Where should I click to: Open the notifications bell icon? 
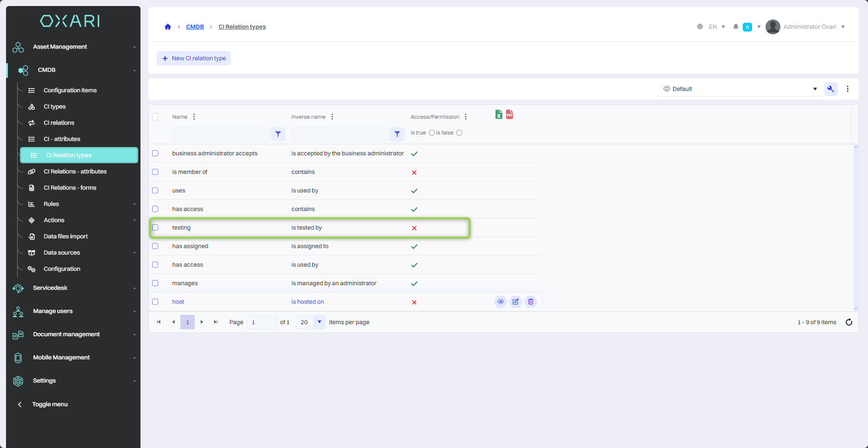[x=735, y=27]
